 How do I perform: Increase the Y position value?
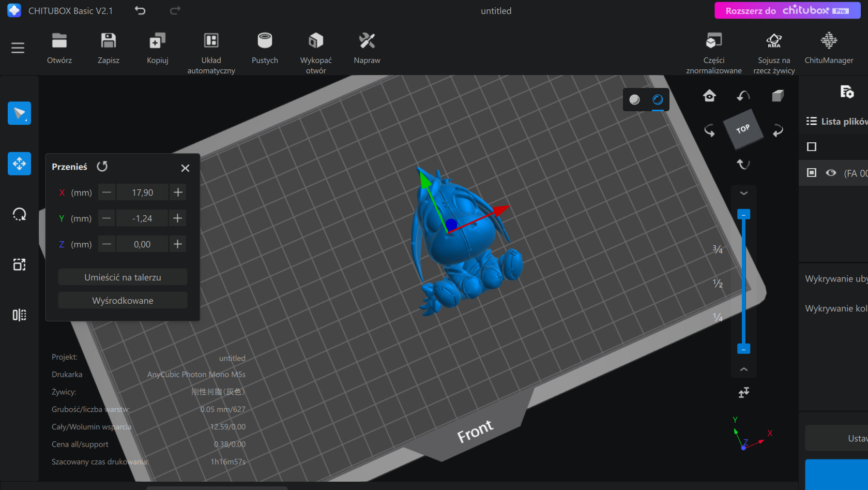pyautogui.click(x=178, y=218)
